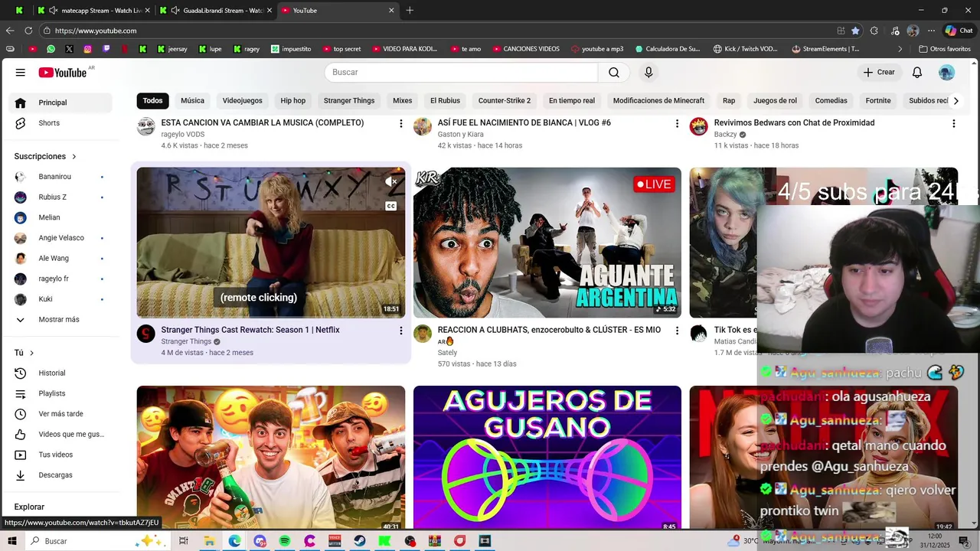Open the Sately channel link
Image resolution: width=980 pixels, height=551 pixels.
tap(447, 353)
